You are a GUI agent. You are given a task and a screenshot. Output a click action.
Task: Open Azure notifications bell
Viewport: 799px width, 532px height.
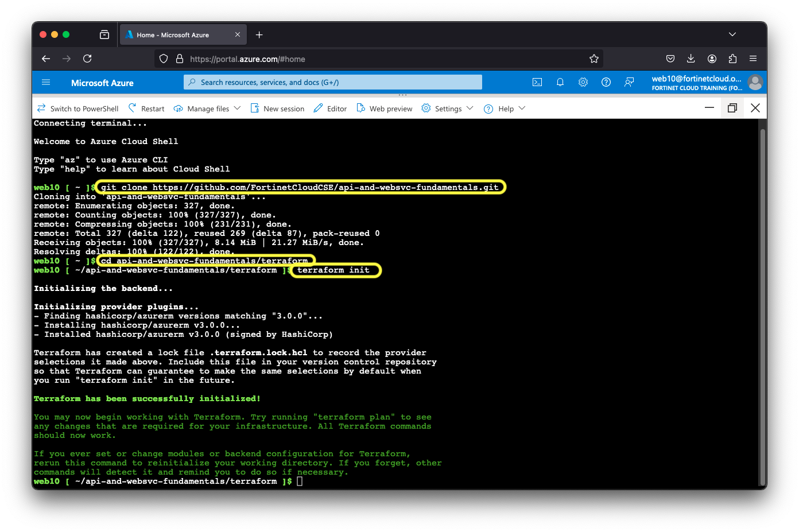tap(560, 83)
